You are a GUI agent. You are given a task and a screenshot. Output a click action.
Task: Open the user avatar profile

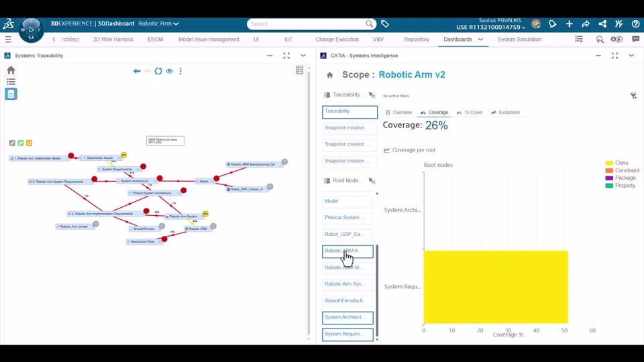(535, 24)
